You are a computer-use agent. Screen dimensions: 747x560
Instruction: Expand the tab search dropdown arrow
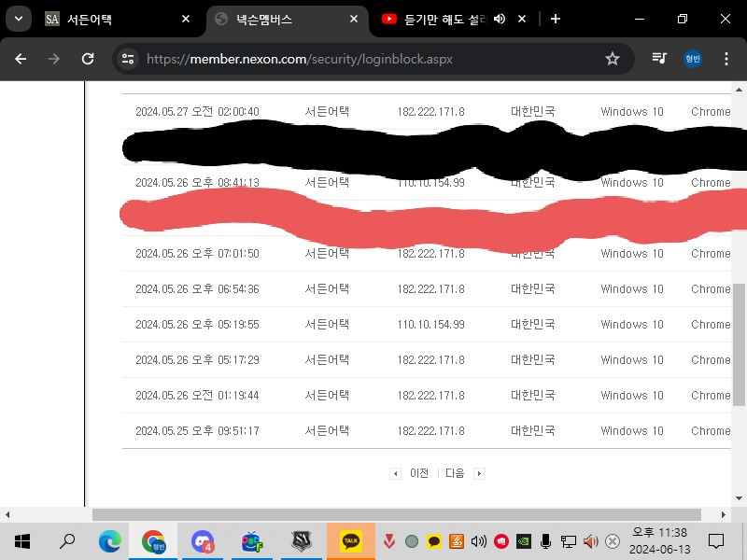(x=19, y=19)
